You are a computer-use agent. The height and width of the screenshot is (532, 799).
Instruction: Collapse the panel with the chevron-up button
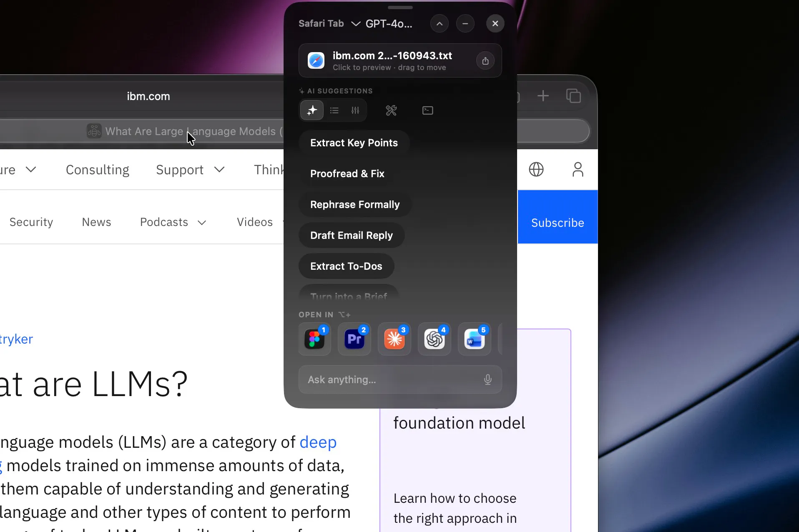point(440,24)
